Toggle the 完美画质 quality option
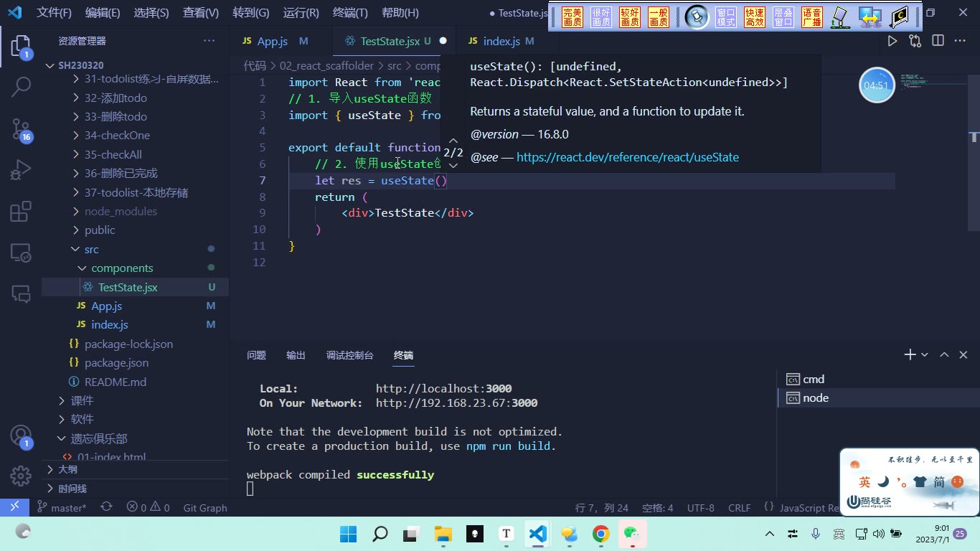 pos(573,17)
